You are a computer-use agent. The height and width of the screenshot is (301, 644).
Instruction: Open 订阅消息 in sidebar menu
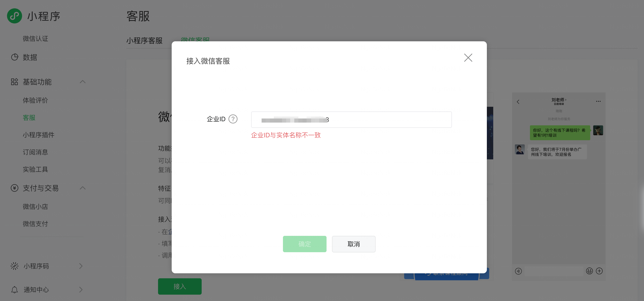click(35, 152)
